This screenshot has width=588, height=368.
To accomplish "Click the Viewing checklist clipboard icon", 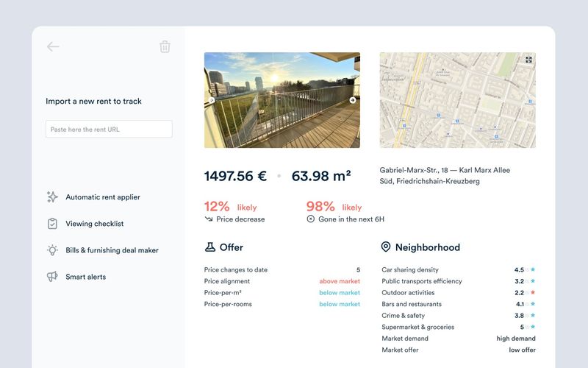I will [x=52, y=224].
